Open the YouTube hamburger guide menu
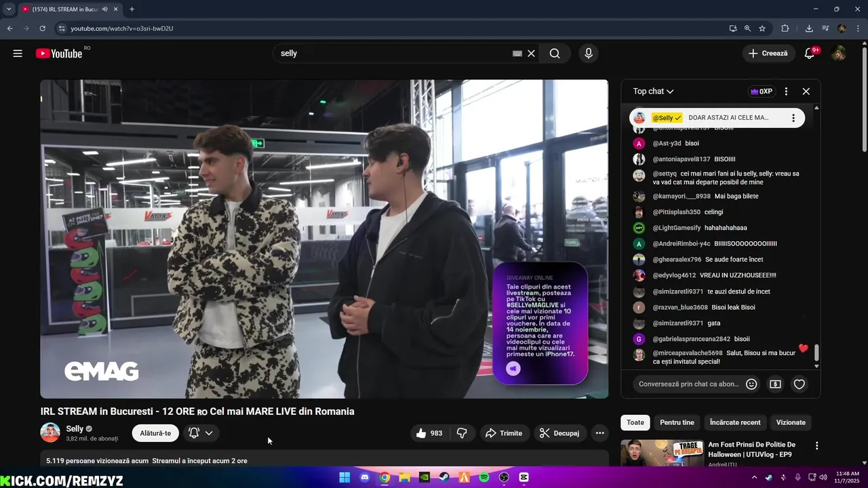The height and width of the screenshot is (488, 868). [18, 54]
